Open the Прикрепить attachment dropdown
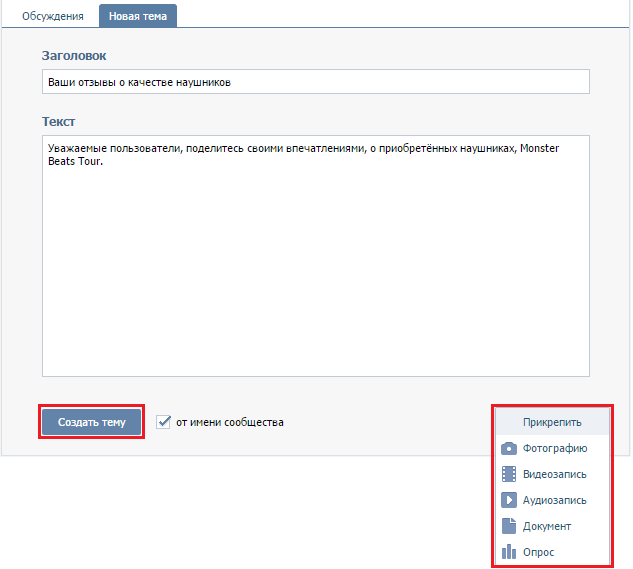 pos(552,422)
